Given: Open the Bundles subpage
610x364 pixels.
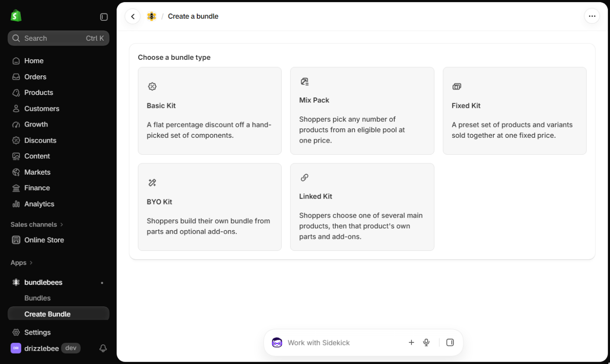Looking at the screenshot, I should click(59, 298).
